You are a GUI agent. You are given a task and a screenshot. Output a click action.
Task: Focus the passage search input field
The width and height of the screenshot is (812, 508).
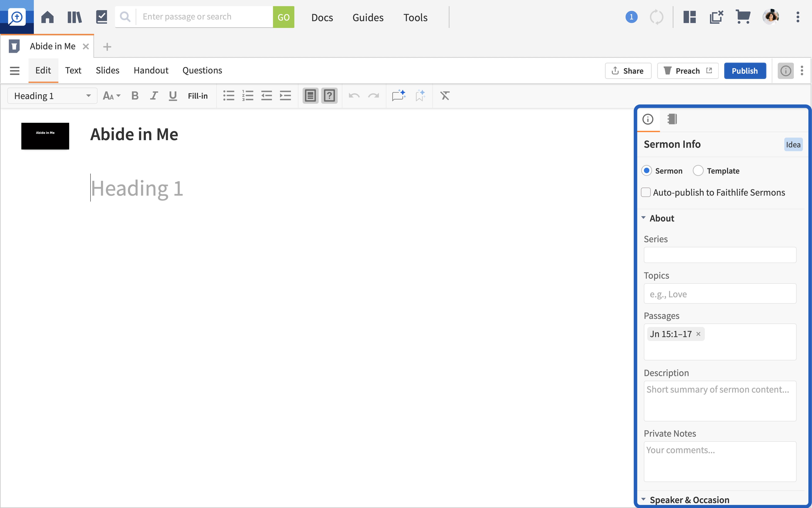coord(205,17)
